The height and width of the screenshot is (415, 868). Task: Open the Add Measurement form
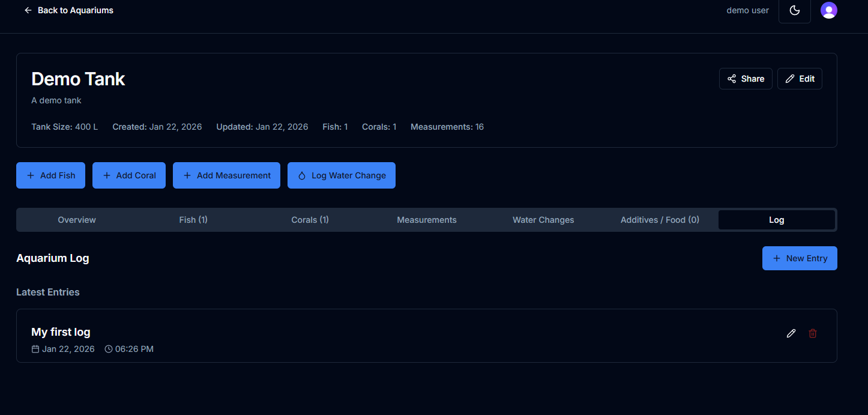(226, 175)
